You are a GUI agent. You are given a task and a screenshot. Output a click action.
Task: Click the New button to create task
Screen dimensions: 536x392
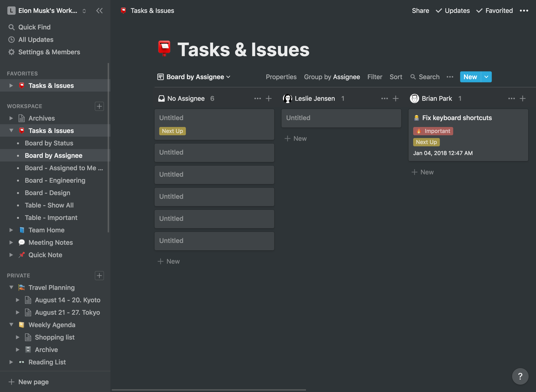(470, 77)
